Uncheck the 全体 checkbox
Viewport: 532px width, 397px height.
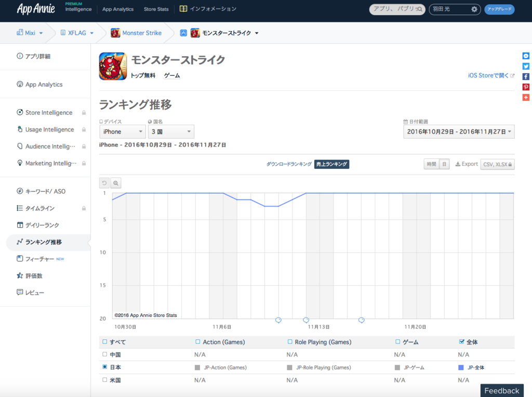point(461,342)
